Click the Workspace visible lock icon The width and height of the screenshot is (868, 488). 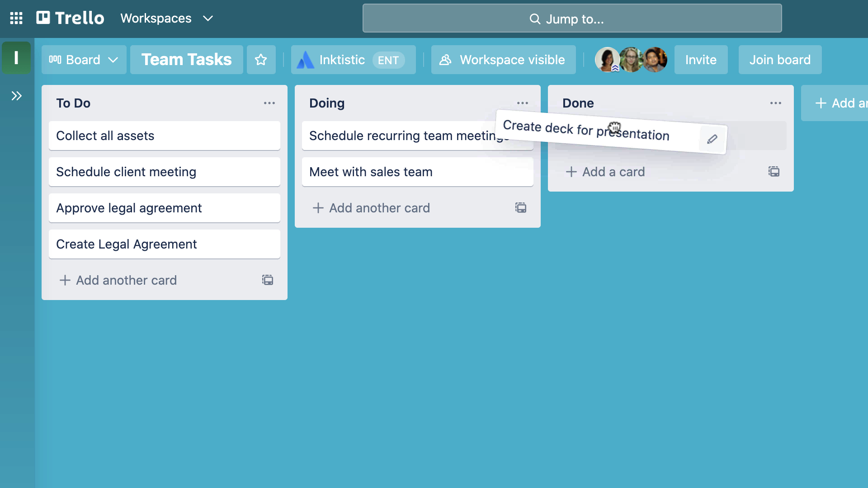pyautogui.click(x=446, y=60)
